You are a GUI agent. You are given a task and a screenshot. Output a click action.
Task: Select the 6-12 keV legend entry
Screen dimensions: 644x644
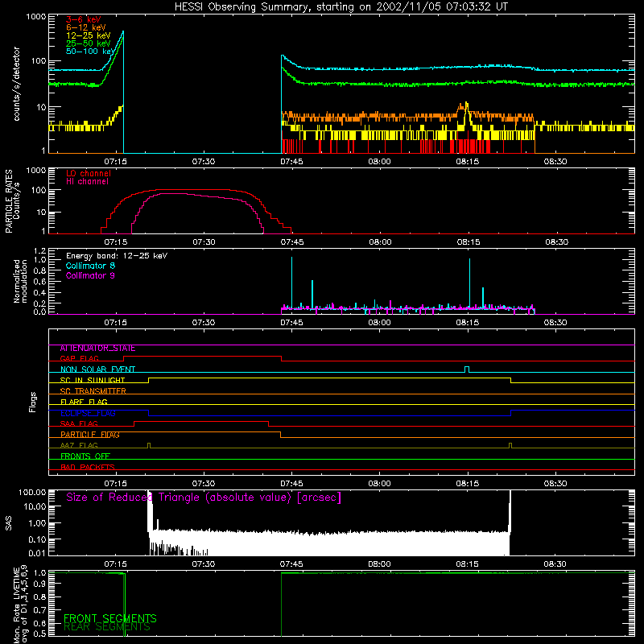86,27
